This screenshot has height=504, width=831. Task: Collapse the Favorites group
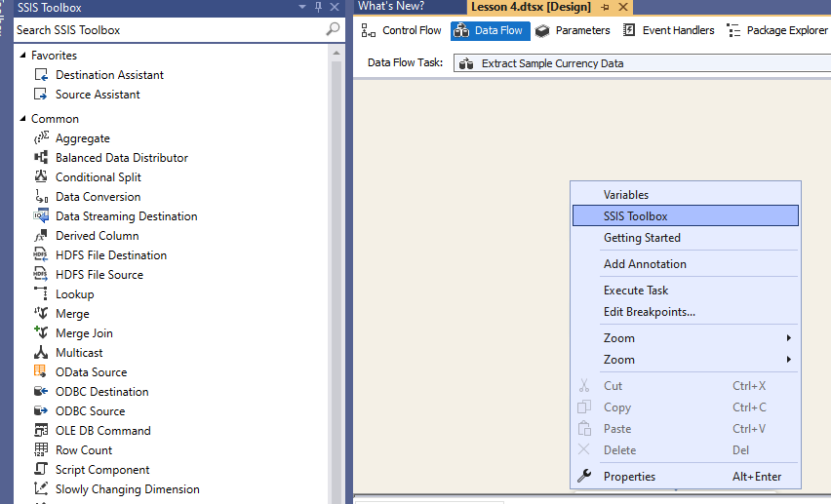click(x=22, y=55)
